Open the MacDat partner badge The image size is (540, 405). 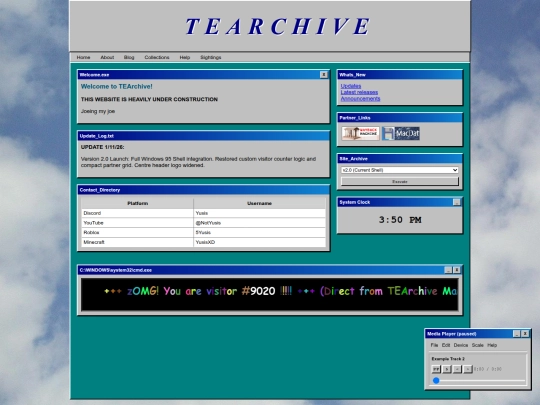[401, 133]
